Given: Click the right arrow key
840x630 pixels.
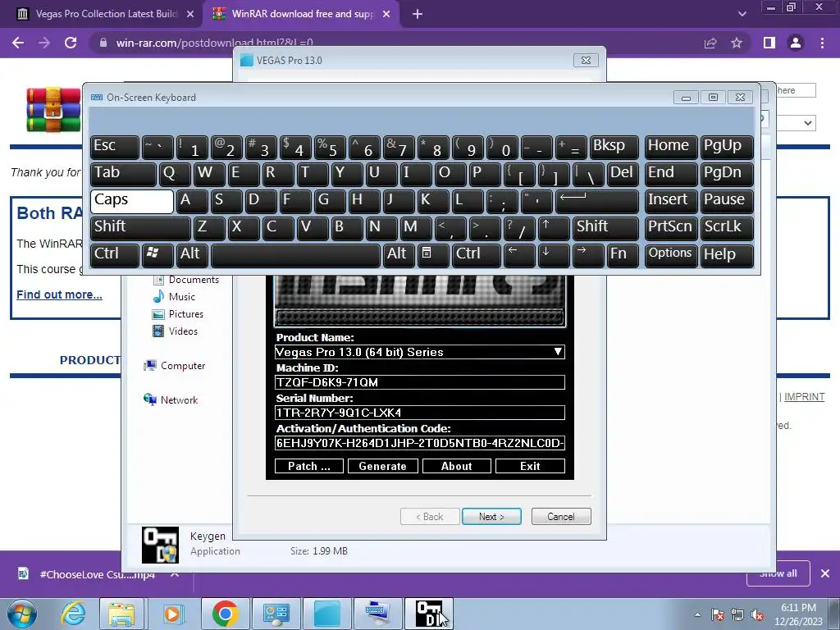Looking at the screenshot, I should 588,256.
